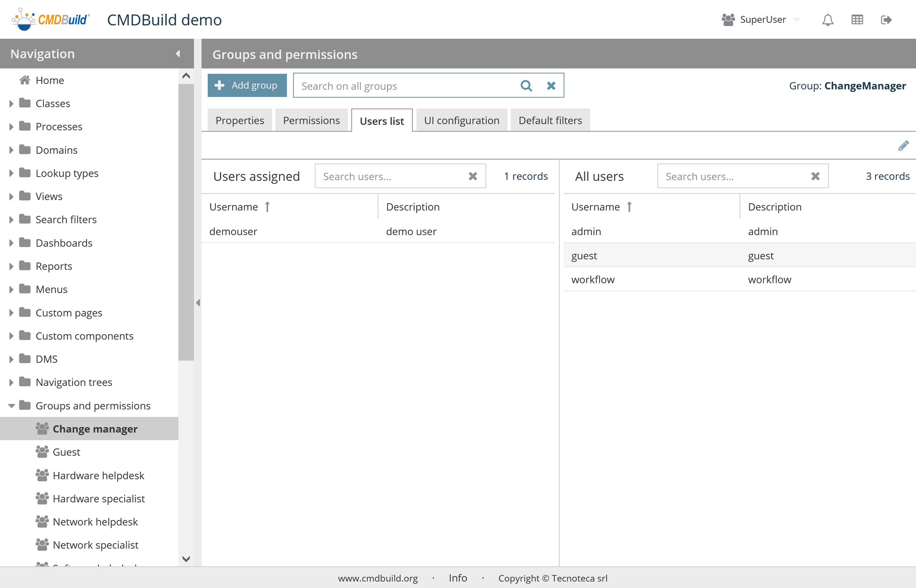Viewport: 916px width, 588px height.
Task: Click the notification bell icon
Action: tap(827, 20)
